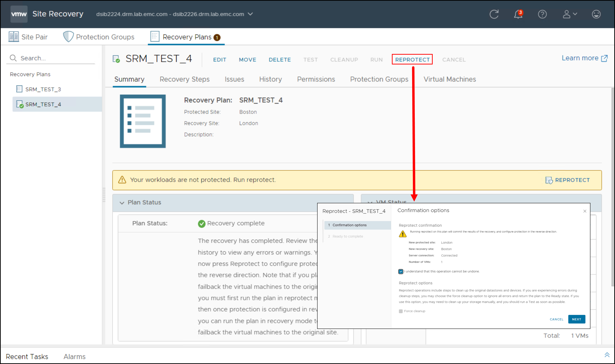Open the notifications bell icon
The height and width of the screenshot is (364, 615).
click(x=518, y=14)
